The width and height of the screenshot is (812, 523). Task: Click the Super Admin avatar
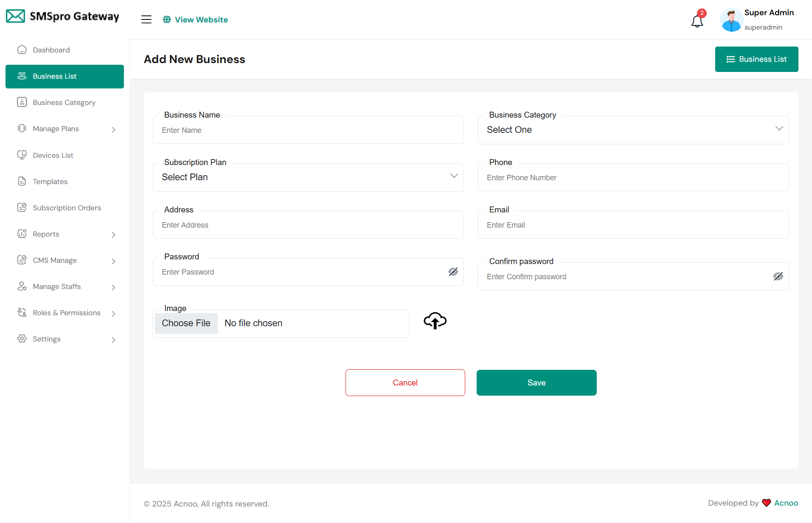[x=731, y=20]
